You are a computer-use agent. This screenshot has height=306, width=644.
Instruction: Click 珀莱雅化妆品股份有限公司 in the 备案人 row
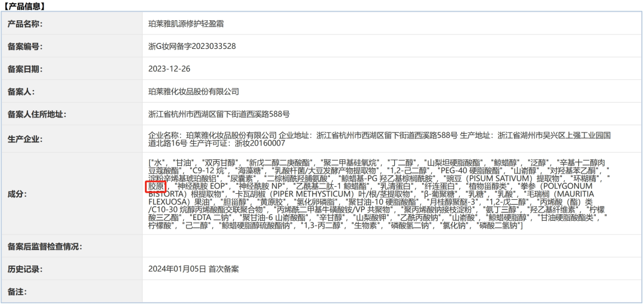tap(193, 92)
